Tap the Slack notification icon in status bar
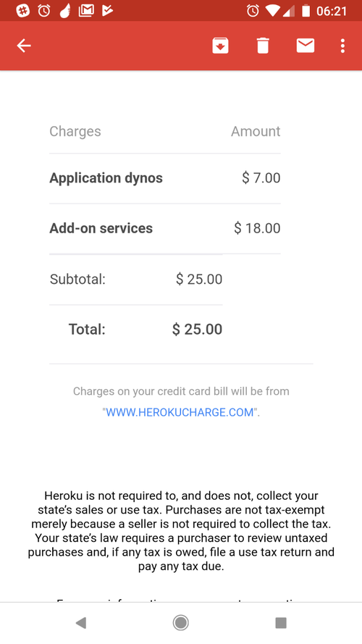The width and height of the screenshot is (362, 644). pos(23,11)
